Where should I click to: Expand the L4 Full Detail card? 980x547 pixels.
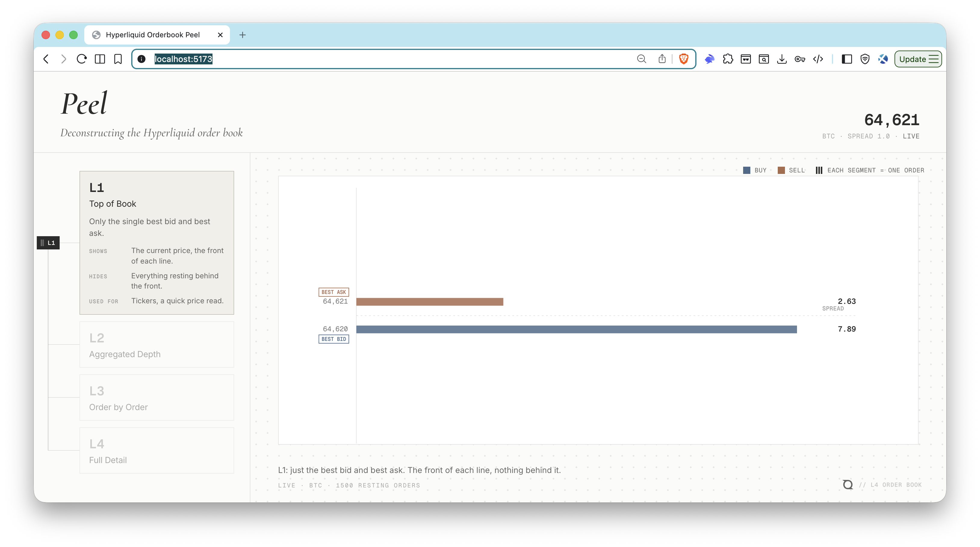(156, 450)
